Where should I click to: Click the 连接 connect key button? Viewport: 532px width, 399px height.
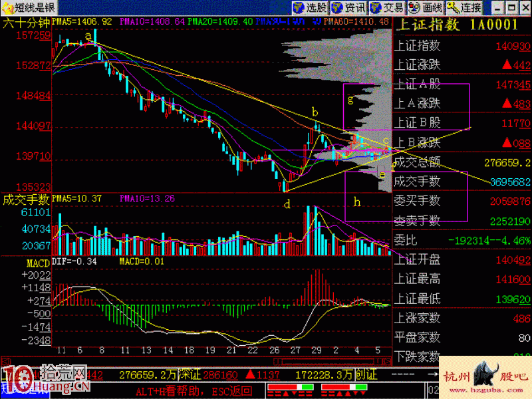(464, 7)
